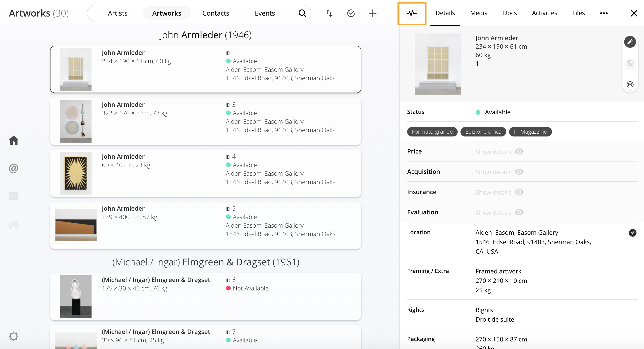The width and height of the screenshot is (644, 349).
Task: Select artwork card 60 × 40 cm, 23 kg
Action: click(205, 173)
